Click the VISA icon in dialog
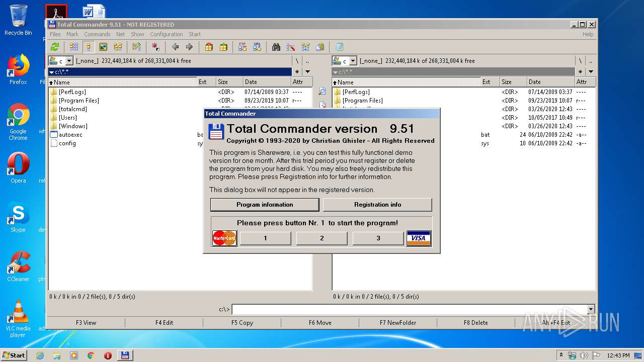The height and width of the screenshot is (362, 644). pos(419,238)
